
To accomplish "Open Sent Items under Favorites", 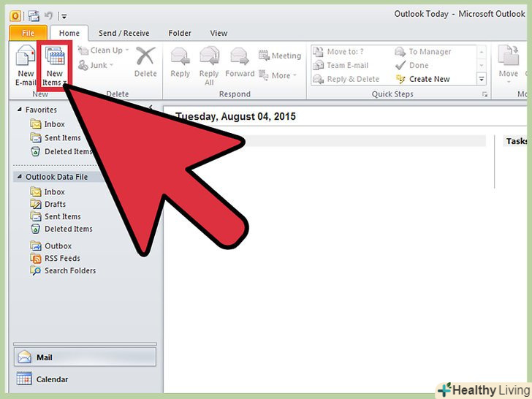I will pos(56,137).
